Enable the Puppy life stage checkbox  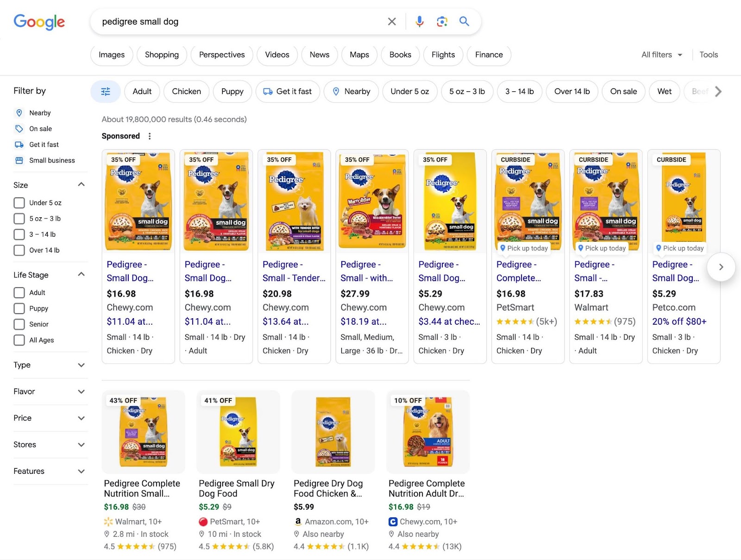click(19, 308)
